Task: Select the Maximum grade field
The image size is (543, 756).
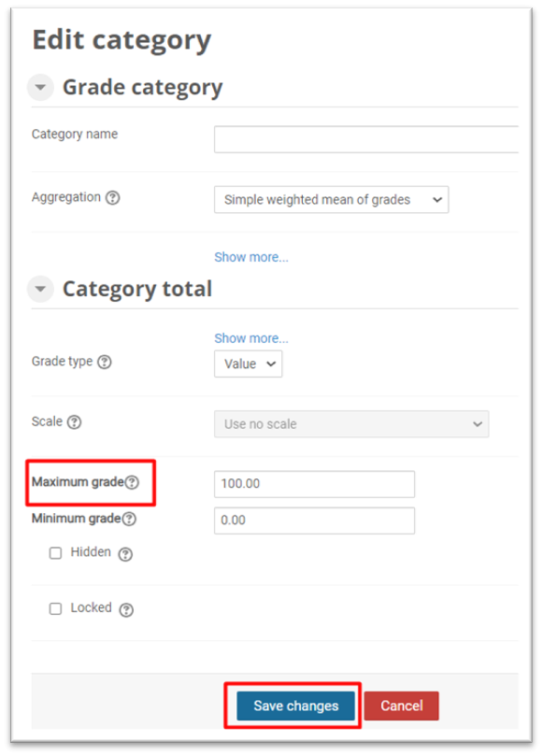Action: 314,484
